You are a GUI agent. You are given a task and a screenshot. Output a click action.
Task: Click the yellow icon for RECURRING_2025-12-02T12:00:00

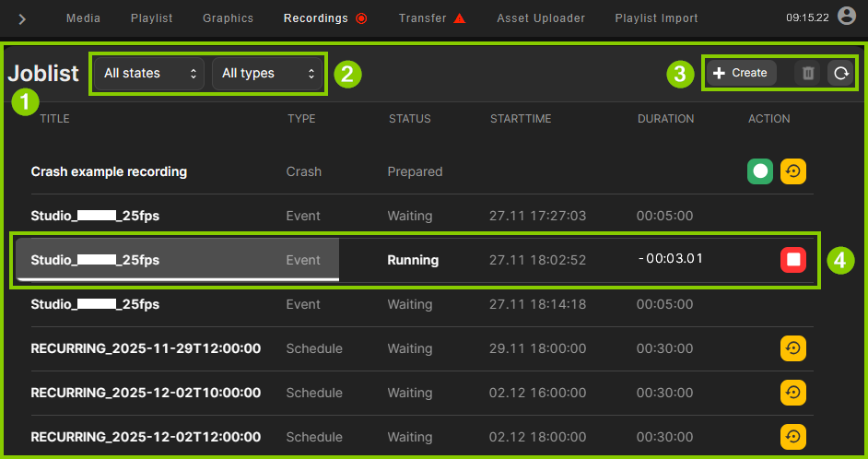click(x=793, y=437)
